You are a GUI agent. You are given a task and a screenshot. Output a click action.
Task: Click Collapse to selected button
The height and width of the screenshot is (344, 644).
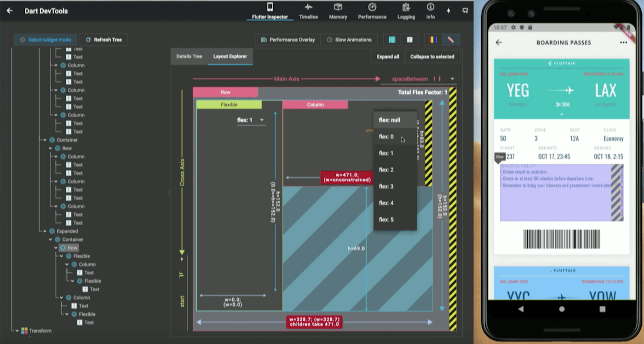click(432, 57)
